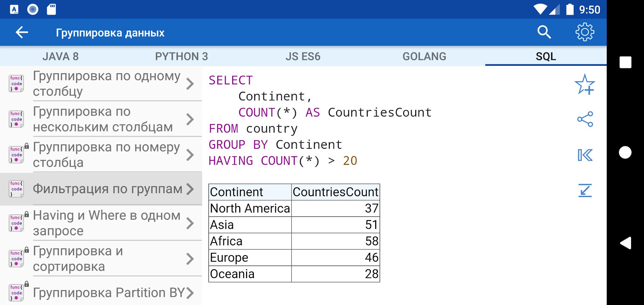Click the Asia cell
Screen dimensions: 644x305
point(250,225)
